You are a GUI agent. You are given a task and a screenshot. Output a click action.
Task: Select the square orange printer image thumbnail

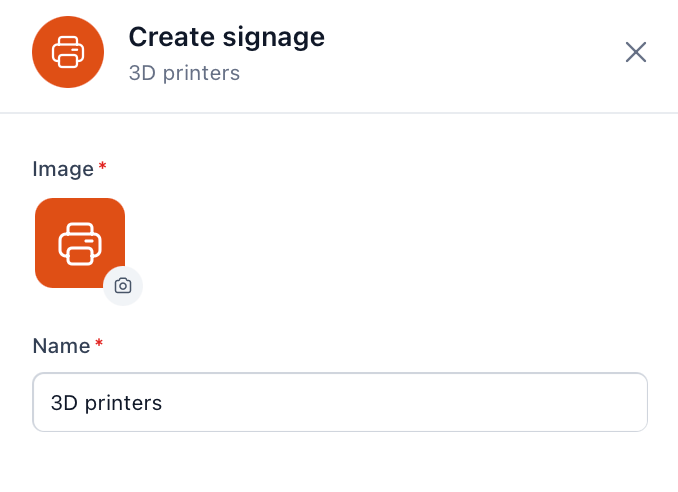(x=80, y=243)
